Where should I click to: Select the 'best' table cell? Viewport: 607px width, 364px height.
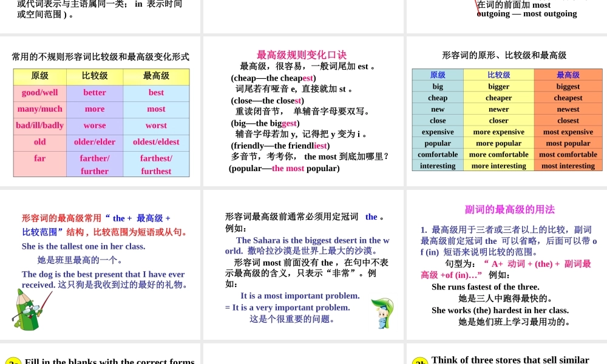pos(157,93)
